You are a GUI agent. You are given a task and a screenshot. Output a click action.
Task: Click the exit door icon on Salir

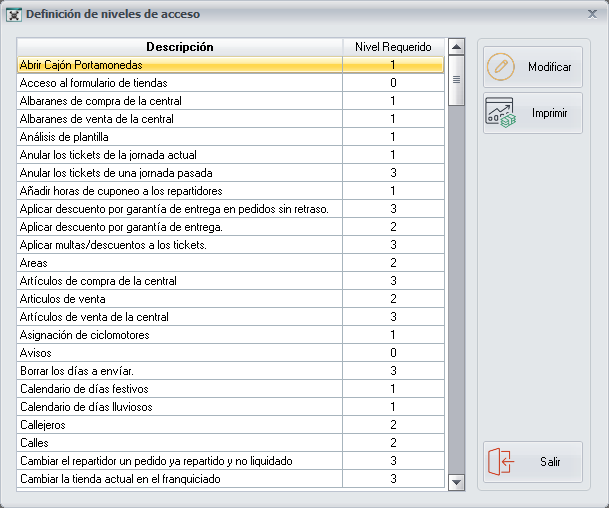(x=500, y=462)
